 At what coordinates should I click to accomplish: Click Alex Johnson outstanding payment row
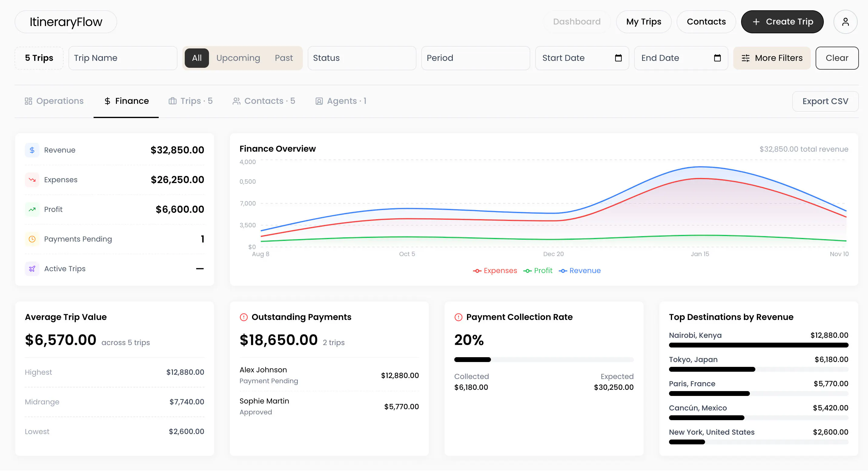(329, 375)
